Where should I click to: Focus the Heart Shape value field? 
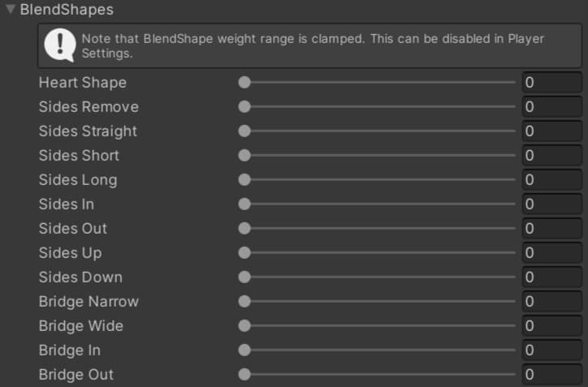point(551,83)
